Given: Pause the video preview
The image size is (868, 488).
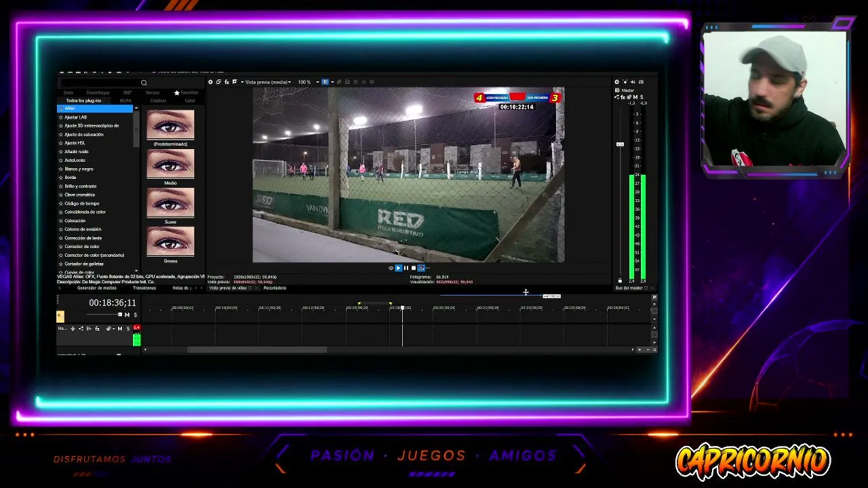Looking at the screenshot, I should [406, 268].
